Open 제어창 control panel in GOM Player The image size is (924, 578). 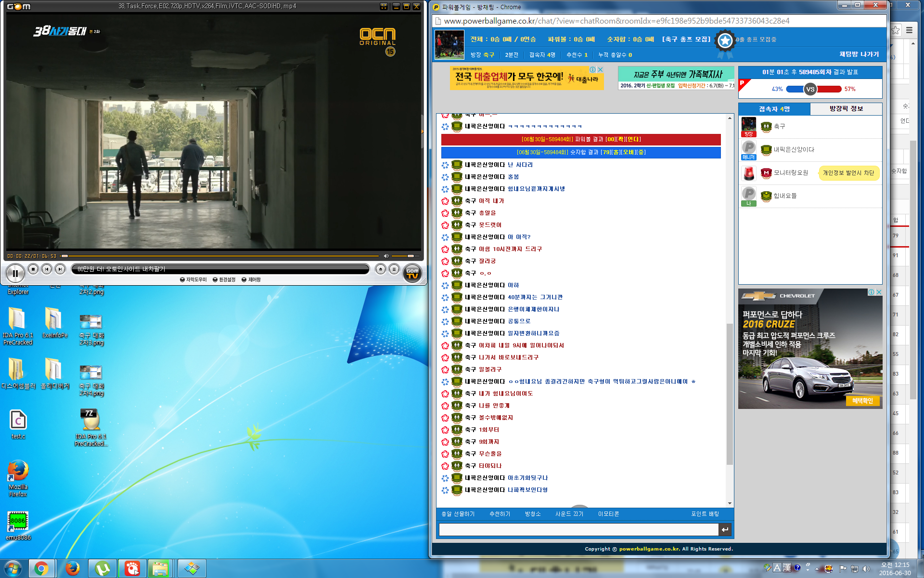tap(251, 279)
